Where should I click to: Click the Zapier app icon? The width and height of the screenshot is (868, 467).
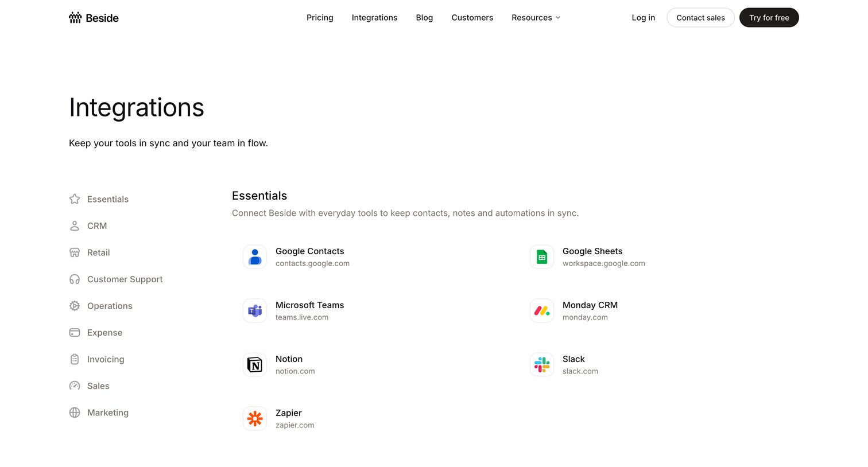coord(255,419)
